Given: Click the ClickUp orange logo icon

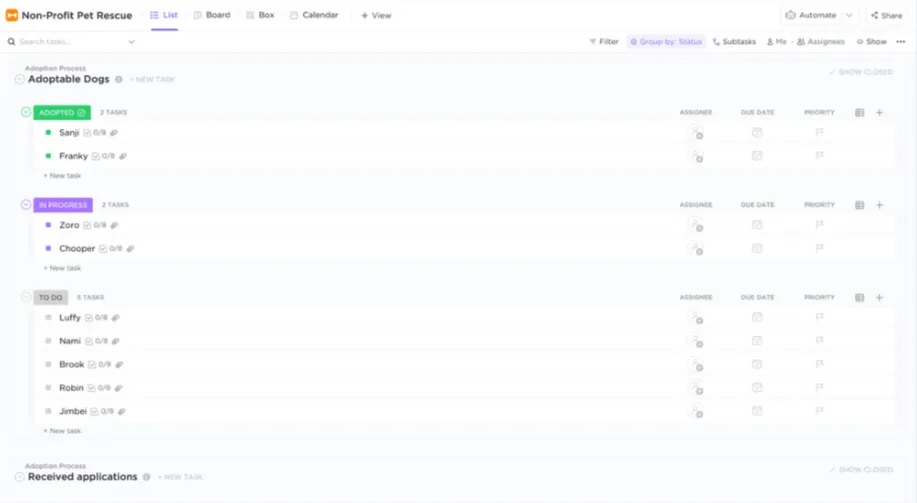Looking at the screenshot, I should point(12,15).
